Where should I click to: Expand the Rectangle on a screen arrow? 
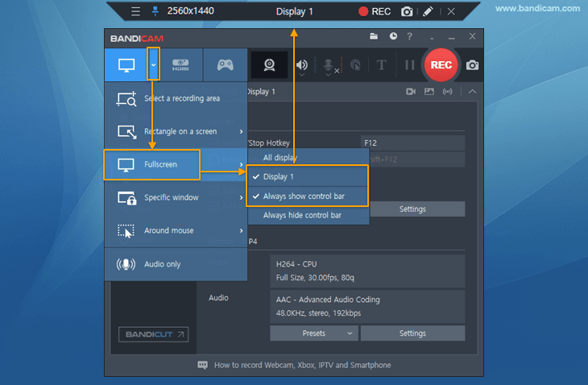point(241,131)
